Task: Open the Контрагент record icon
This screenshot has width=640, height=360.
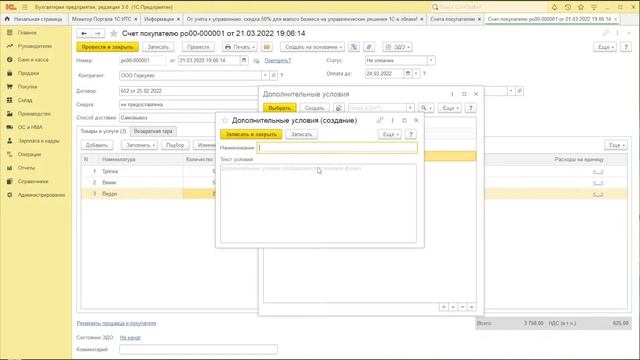Action: (273, 76)
